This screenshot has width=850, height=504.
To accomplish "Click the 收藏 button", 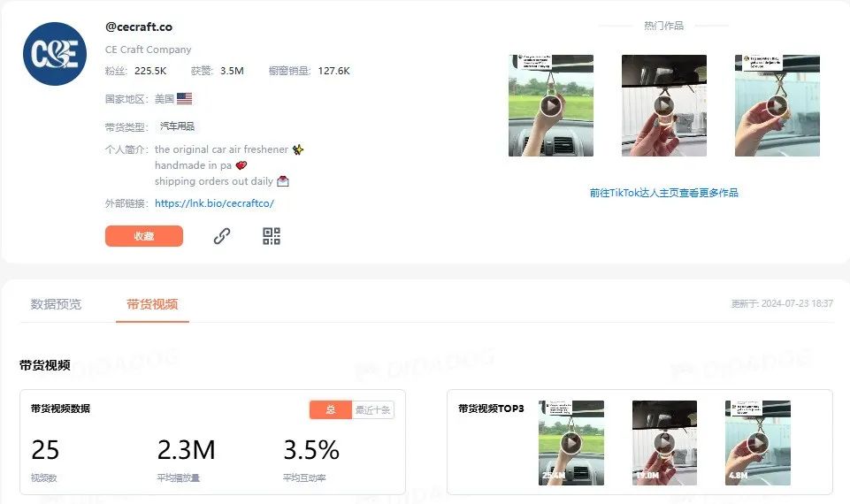I will tap(144, 236).
